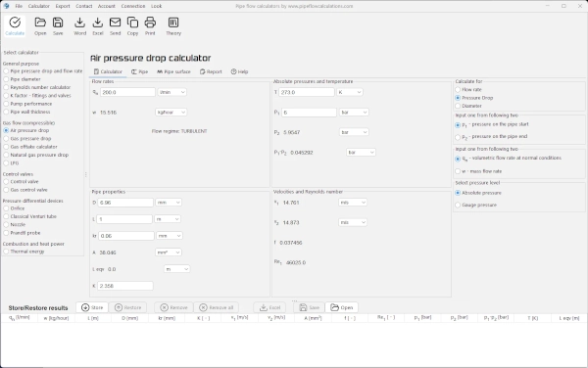588x368 pixels.
Task: Click the app logo icon in title bar
Action: [7, 6]
